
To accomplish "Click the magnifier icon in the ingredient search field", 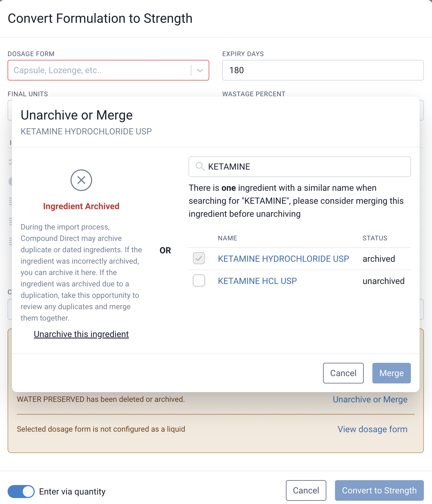I will tap(200, 167).
